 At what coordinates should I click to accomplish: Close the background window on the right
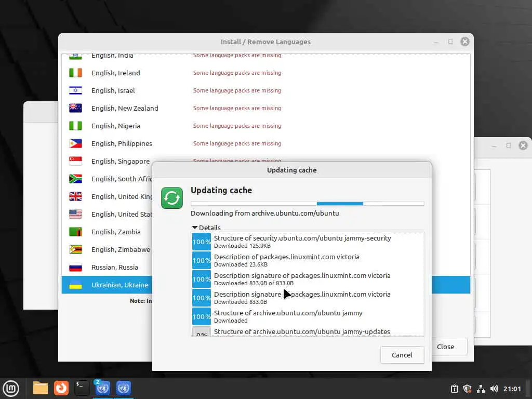pyautogui.click(x=523, y=145)
